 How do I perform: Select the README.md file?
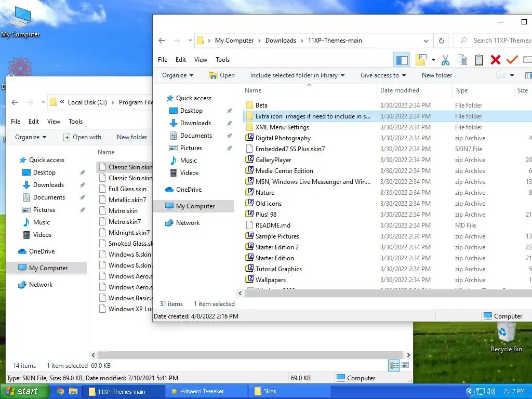click(273, 225)
